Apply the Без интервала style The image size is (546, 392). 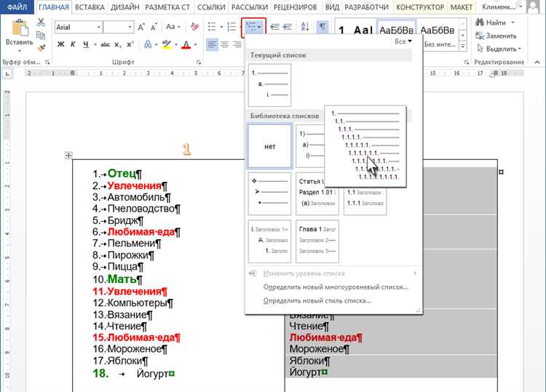click(x=438, y=36)
